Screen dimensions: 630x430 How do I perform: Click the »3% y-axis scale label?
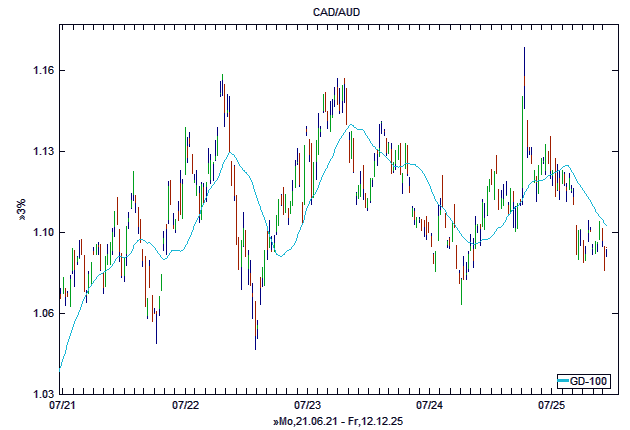21,209
